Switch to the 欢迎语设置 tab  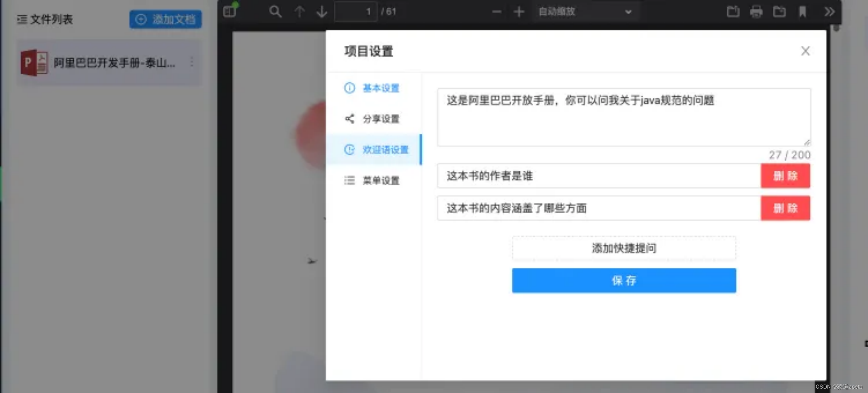click(x=374, y=150)
